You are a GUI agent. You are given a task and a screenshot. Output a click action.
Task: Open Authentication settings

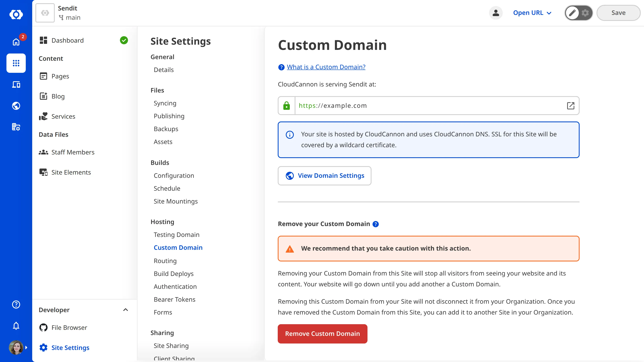pyautogui.click(x=175, y=287)
